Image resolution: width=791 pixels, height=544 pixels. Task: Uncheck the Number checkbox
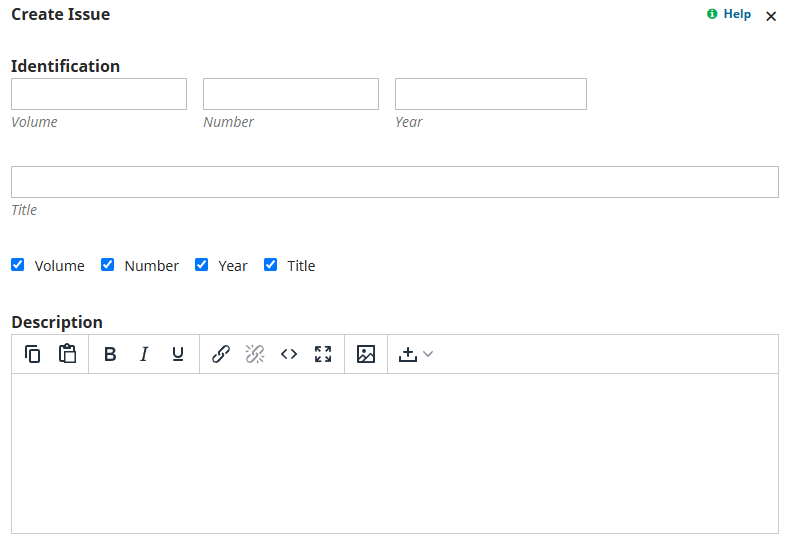coord(107,265)
